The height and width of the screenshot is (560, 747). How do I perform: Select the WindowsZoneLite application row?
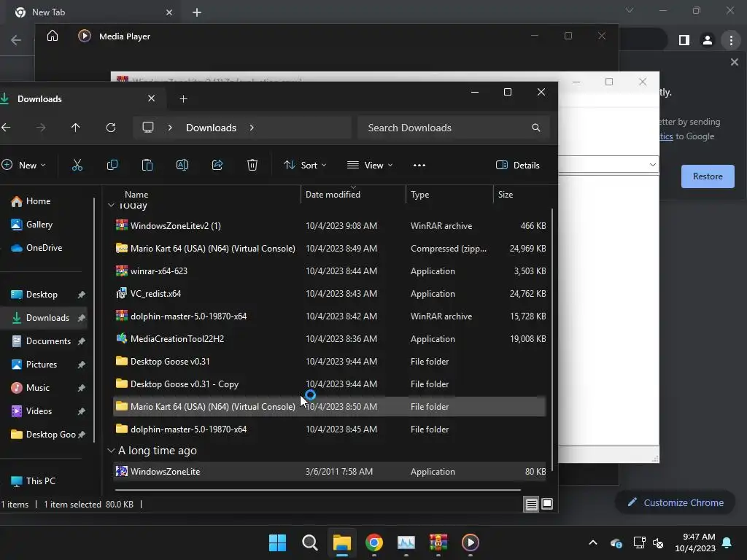[330, 472]
